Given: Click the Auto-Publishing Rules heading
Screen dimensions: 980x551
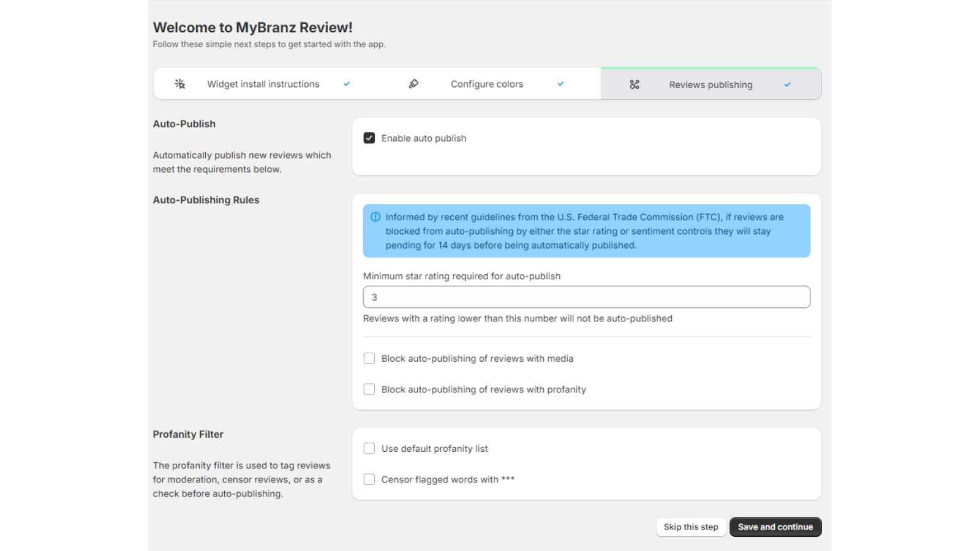Looking at the screenshot, I should (x=206, y=200).
